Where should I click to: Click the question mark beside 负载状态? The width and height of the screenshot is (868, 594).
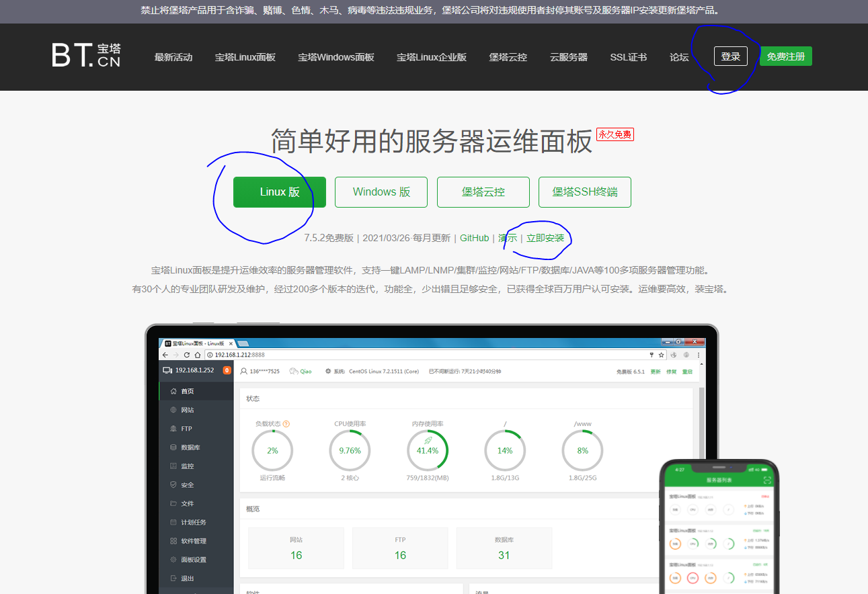(286, 424)
